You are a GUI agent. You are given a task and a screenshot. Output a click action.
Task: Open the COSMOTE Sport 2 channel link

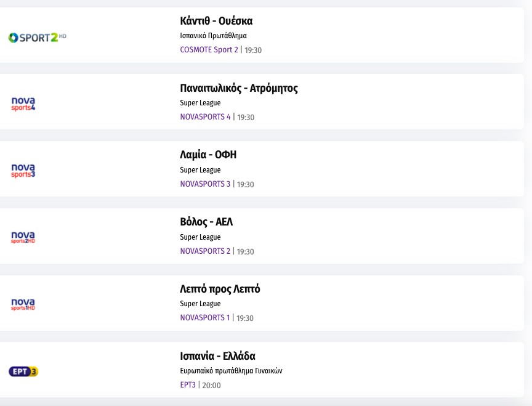coord(209,50)
